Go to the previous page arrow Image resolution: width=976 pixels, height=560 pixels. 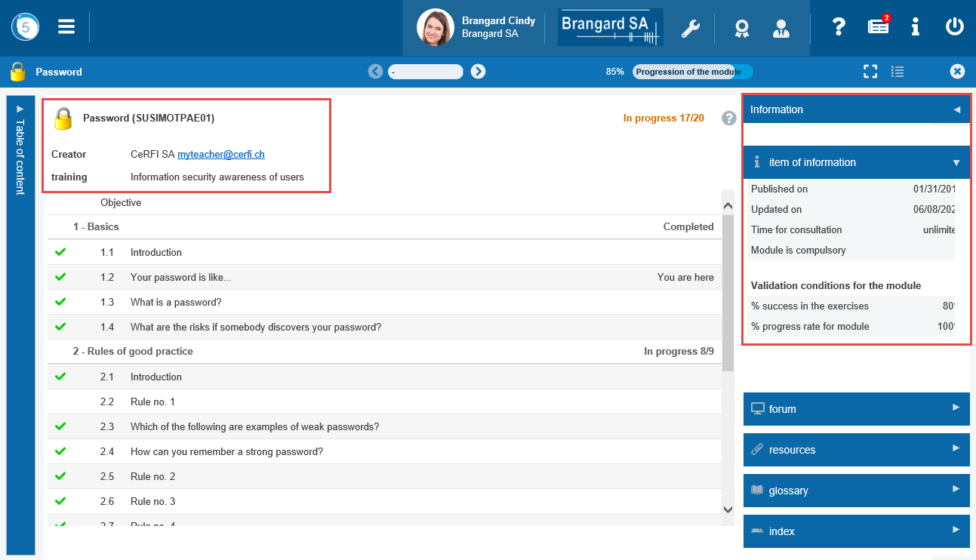coord(375,72)
